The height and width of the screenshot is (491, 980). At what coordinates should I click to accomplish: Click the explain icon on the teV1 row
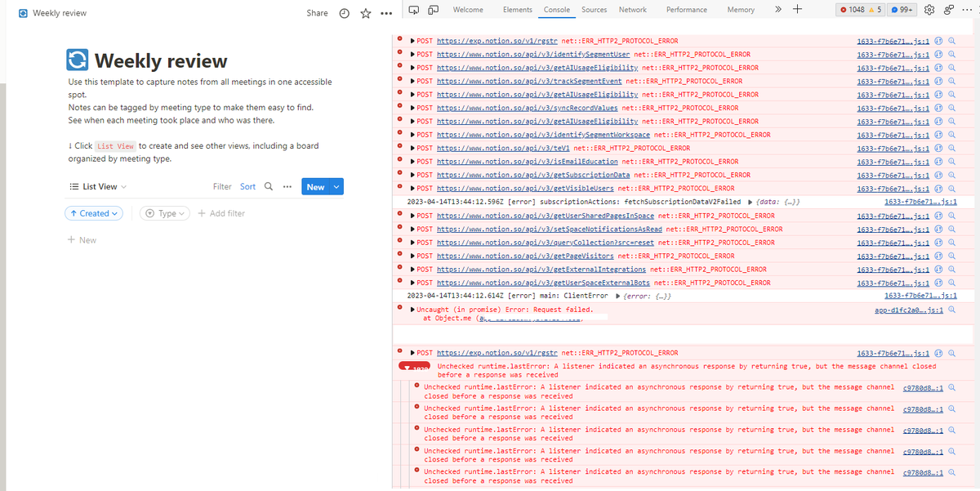[x=938, y=148]
